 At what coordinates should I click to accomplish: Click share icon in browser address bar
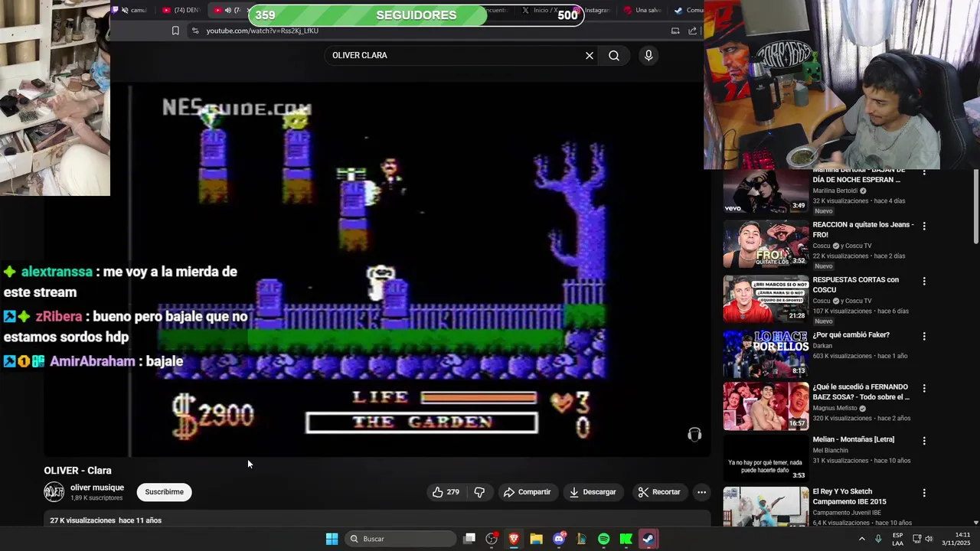click(x=693, y=31)
